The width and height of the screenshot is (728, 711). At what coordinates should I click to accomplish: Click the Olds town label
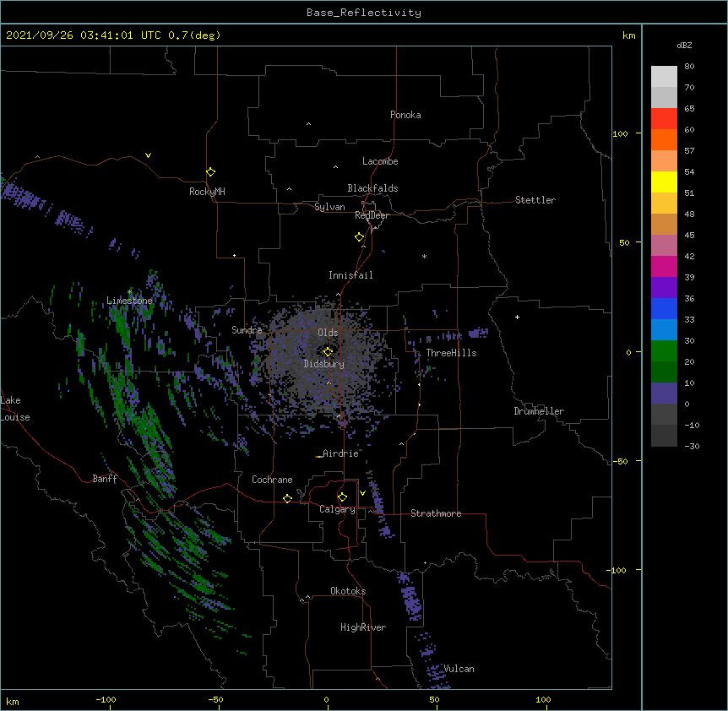328,333
